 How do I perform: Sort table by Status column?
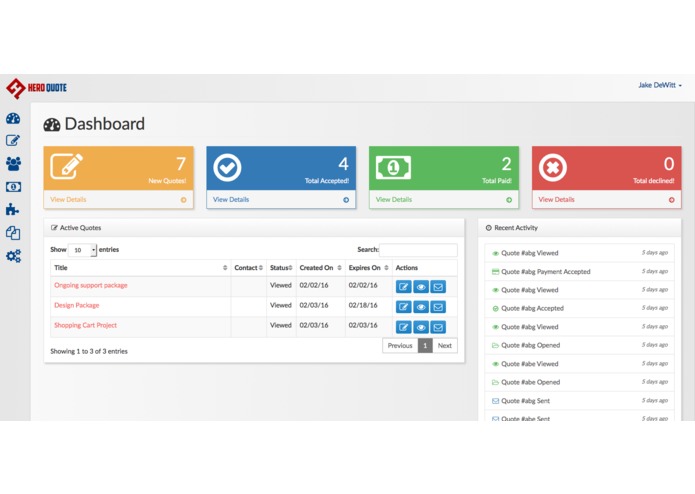(x=281, y=268)
